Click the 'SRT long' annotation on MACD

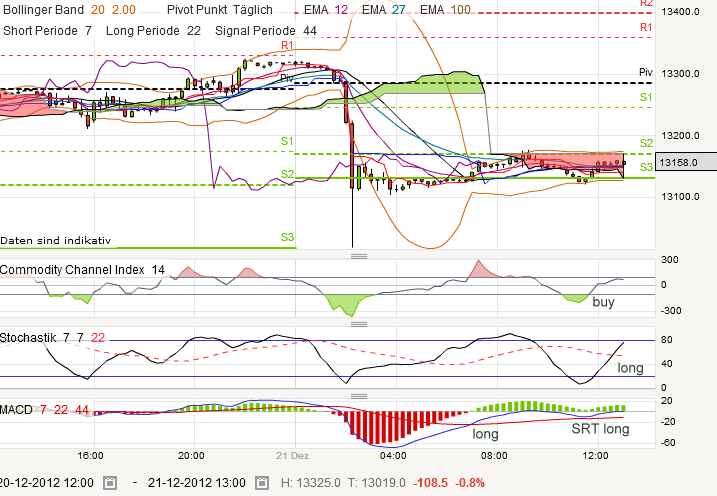(600, 429)
